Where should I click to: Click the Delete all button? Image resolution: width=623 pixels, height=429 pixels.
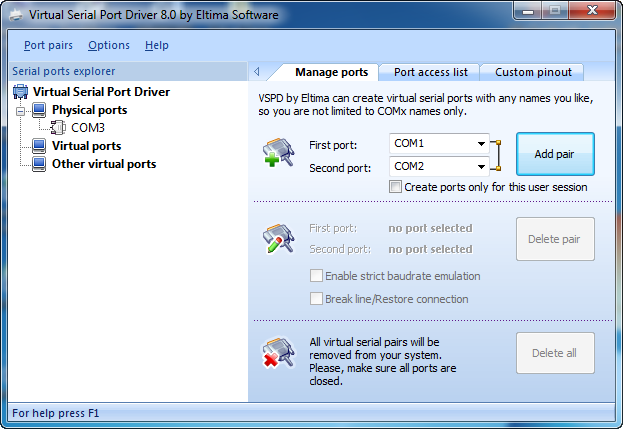click(555, 353)
